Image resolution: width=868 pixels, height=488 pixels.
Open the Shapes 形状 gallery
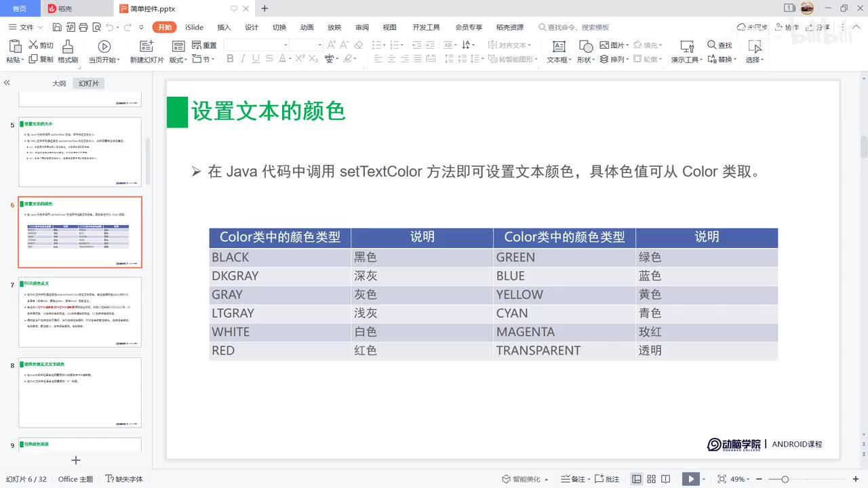pos(585,52)
